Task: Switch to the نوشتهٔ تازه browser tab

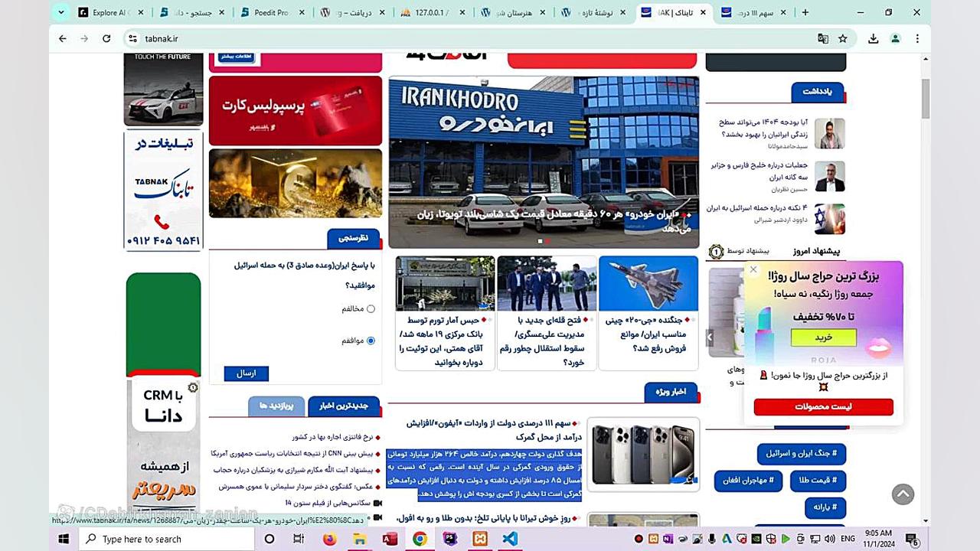Action: [x=591, y=12]
